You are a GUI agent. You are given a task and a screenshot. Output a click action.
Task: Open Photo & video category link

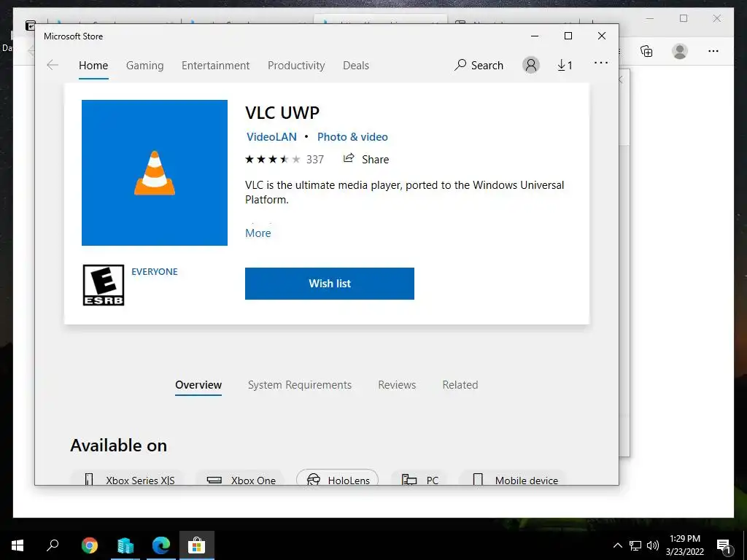click(x=352, y=136)
